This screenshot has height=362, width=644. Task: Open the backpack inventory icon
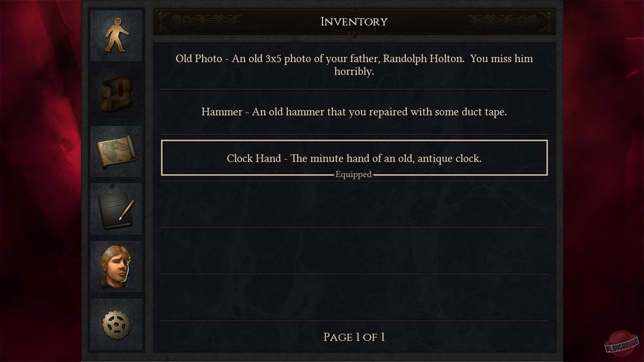116,93
